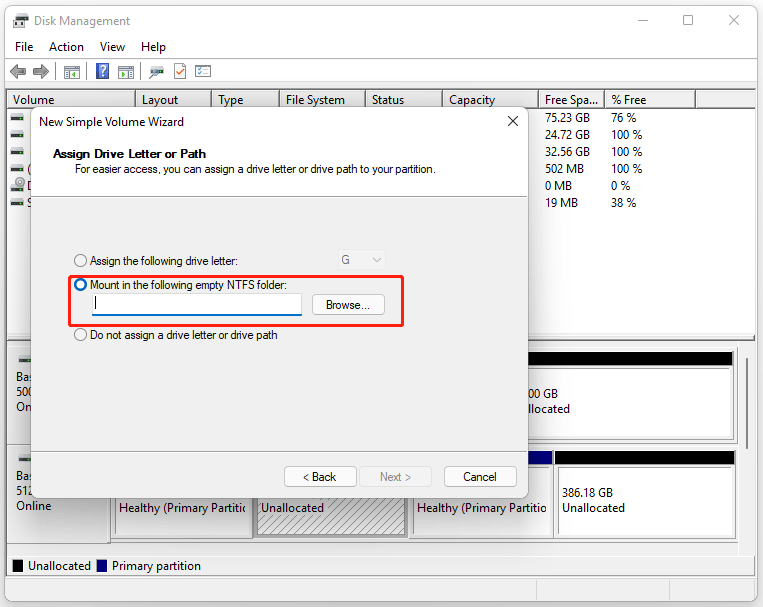763x607 pixels.
Task: Click the properties list toolbar icon
Action: click(x=203, y=72)
